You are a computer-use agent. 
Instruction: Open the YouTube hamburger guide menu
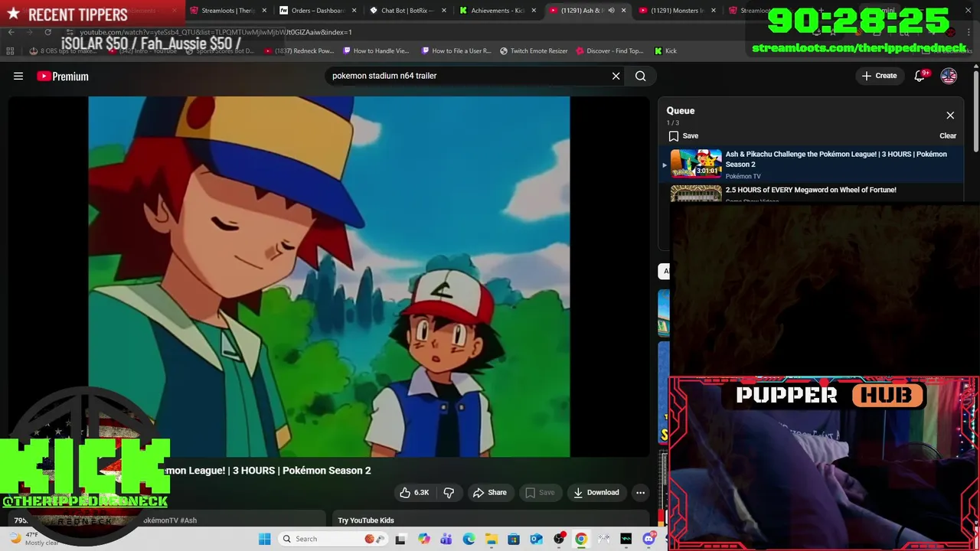(x=18, y=76)
